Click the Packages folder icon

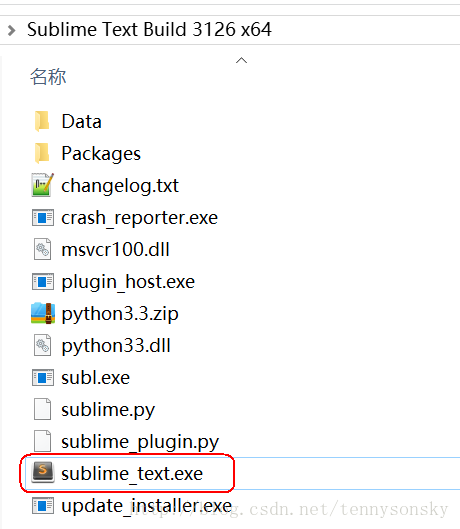42,153
